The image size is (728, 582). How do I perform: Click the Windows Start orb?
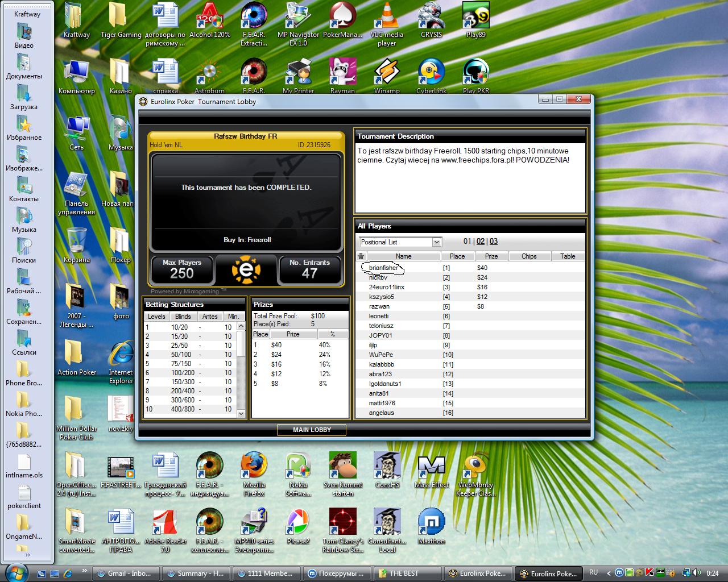(x=16, y=572)
